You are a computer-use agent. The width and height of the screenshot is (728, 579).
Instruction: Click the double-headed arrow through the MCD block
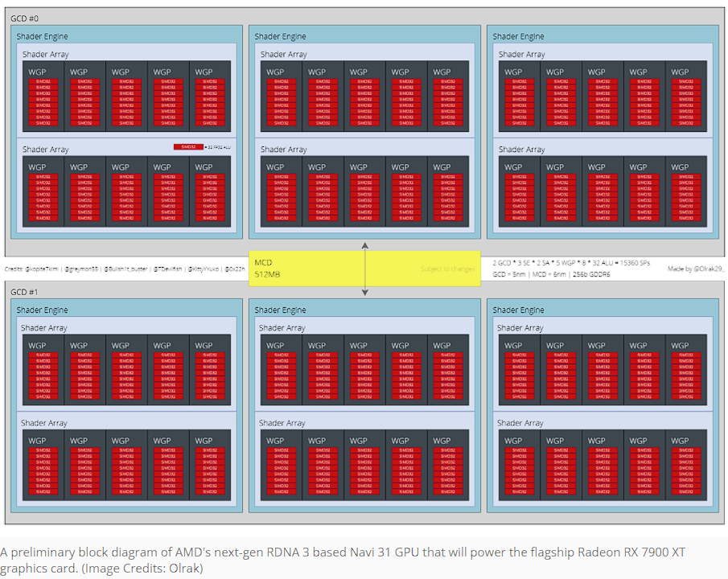point(365,269)
